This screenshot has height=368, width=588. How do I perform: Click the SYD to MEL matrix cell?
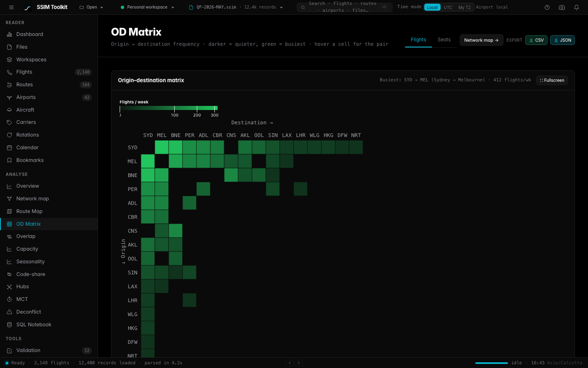pyautogui.click(x=162, y=147)
